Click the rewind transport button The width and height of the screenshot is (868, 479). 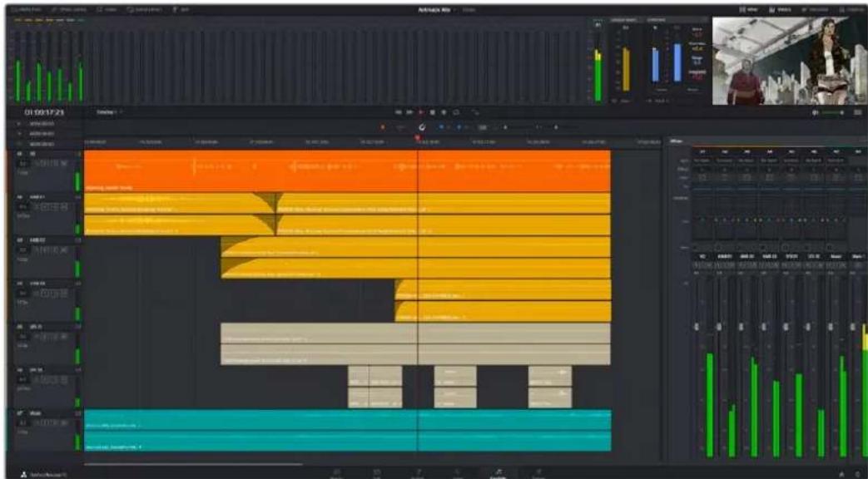[x=399, y=112]
